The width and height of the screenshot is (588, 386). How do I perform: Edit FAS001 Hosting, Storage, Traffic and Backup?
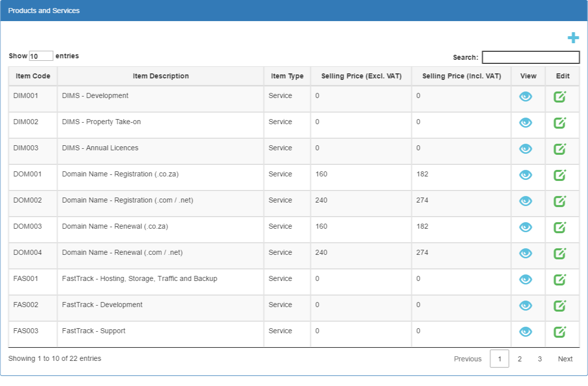pyautogui.click(x=560, y=279)
